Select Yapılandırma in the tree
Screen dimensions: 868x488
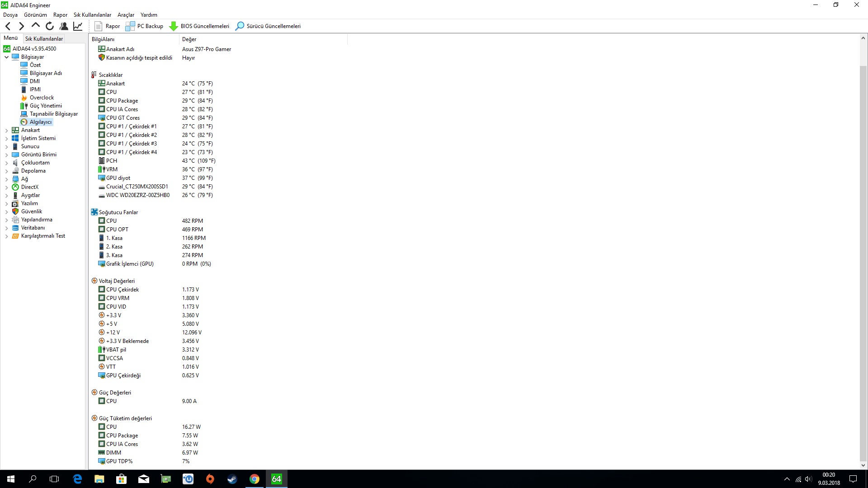click(x=37, y=220)
